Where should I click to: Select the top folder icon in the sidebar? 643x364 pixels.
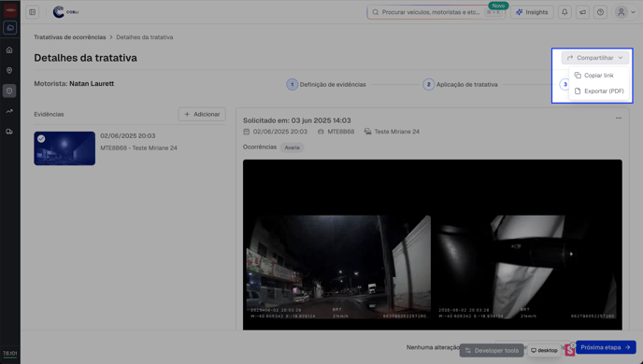[x=10, y=28]
